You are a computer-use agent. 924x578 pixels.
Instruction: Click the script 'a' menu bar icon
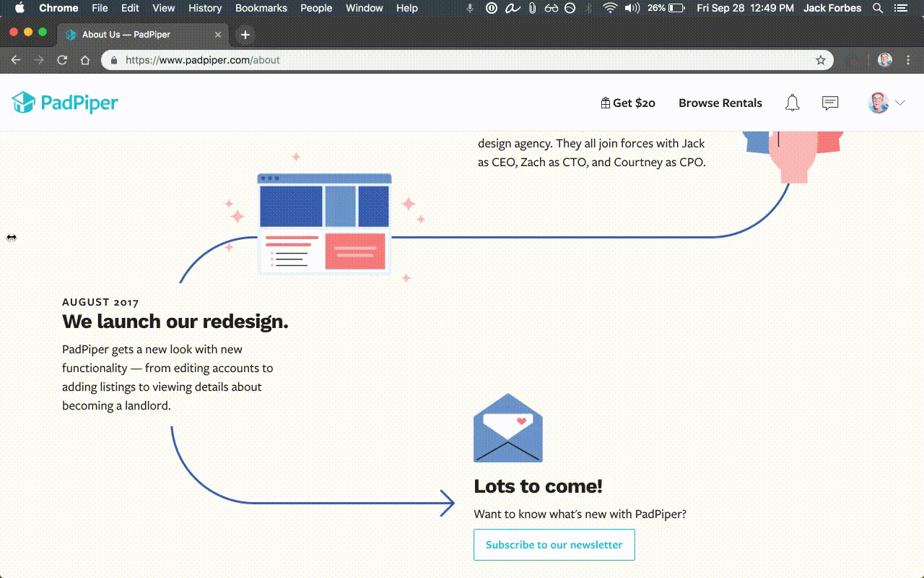(513, 8)
